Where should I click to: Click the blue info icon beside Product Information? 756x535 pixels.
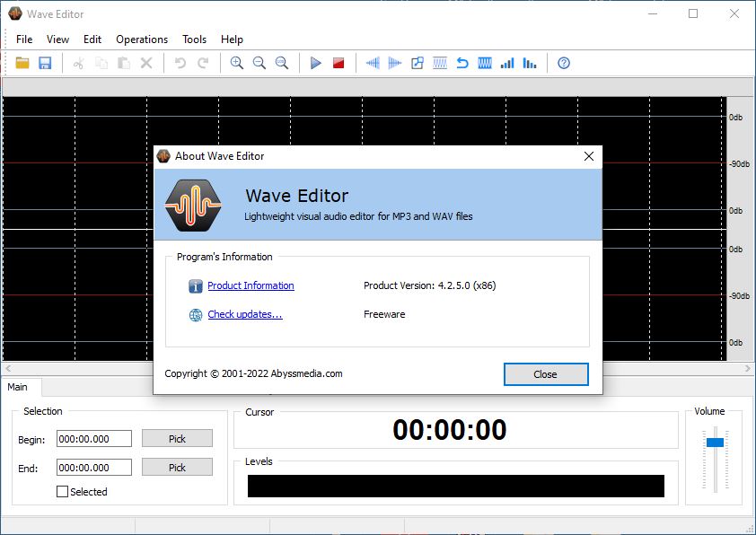tap(195, 286)
